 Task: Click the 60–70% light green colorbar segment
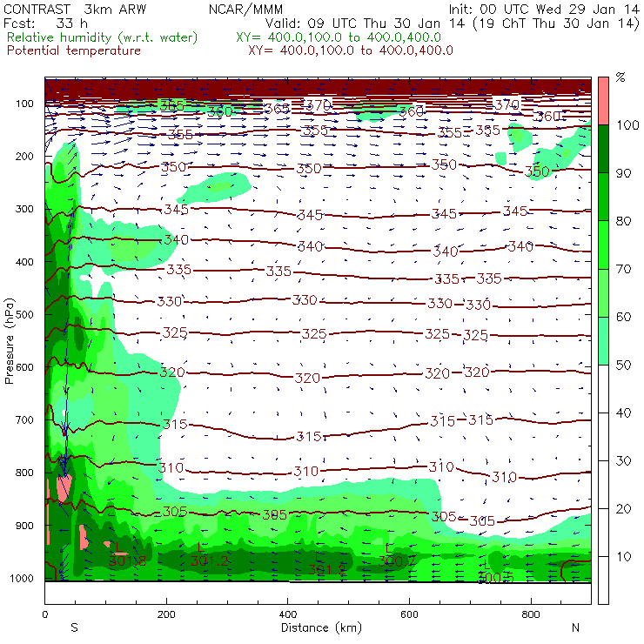pos(603,292)
